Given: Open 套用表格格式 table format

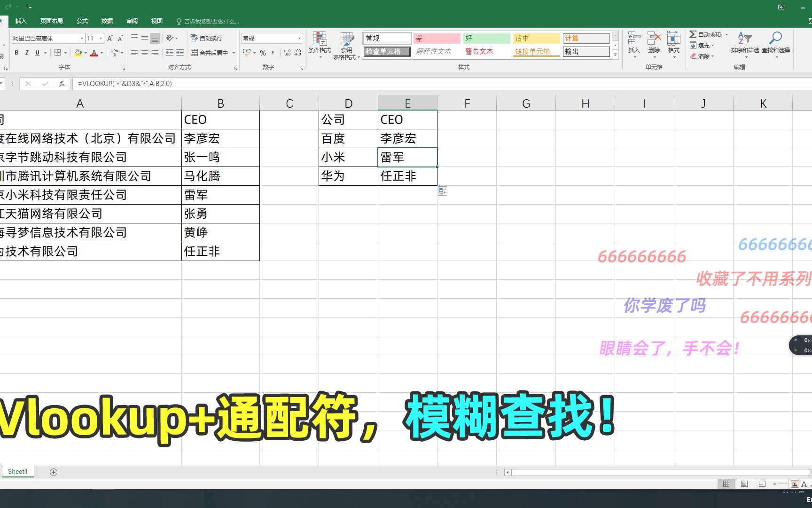Looking at the screenshot, I should click(347, 46).
